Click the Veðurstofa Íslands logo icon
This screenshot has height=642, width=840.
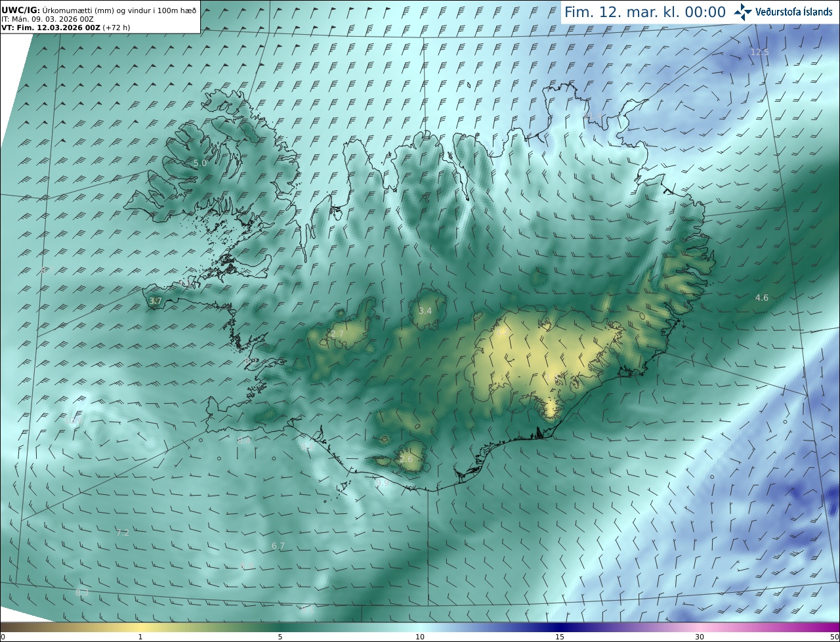[743, 11]
